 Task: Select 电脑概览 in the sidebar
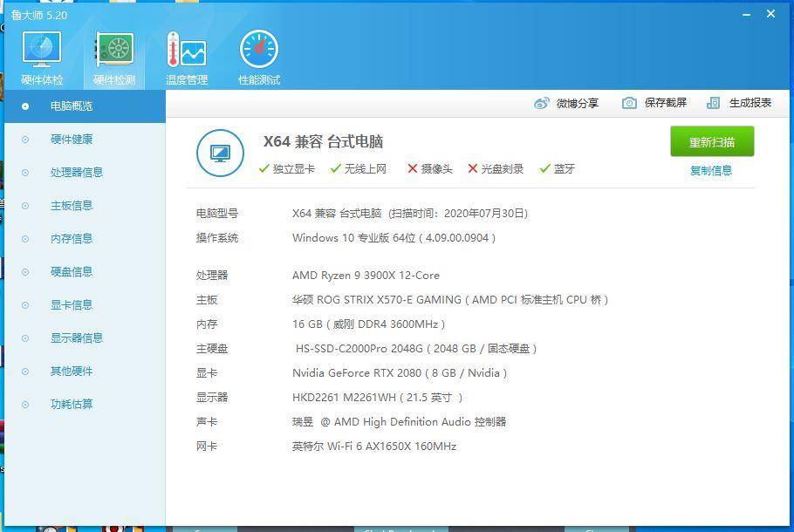86,106
